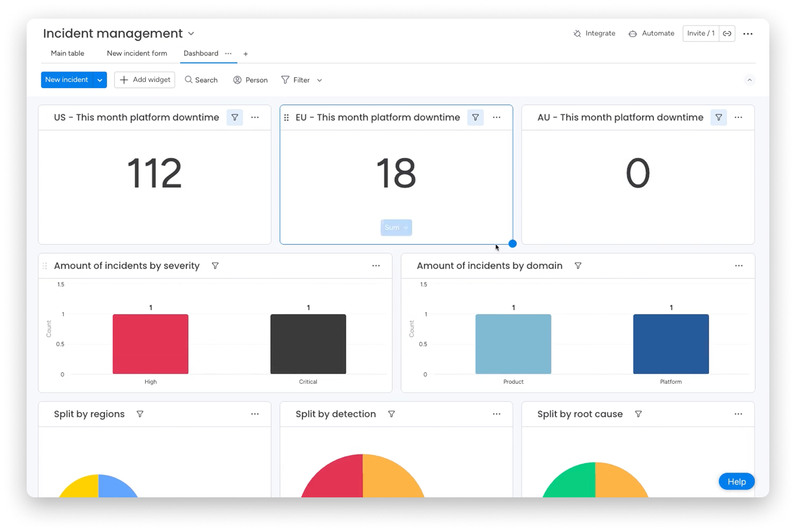Click the AU downtime value 0
Viewport: 796px width, 532px height.
pyautogui.click(x=638, y=173)
